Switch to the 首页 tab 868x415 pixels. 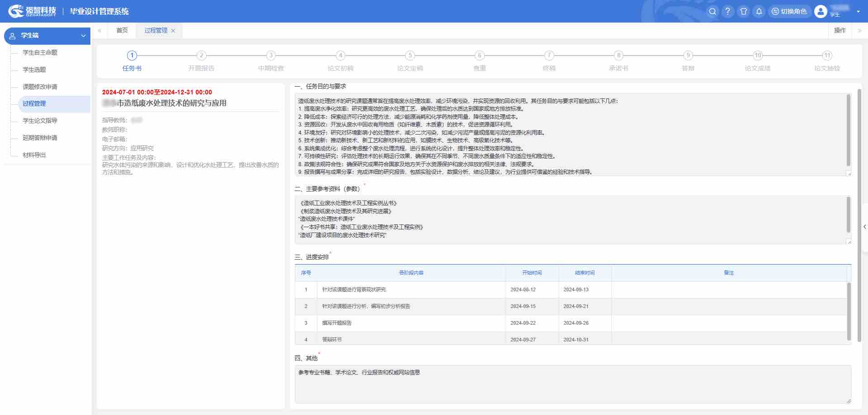[x=122, y=30]
